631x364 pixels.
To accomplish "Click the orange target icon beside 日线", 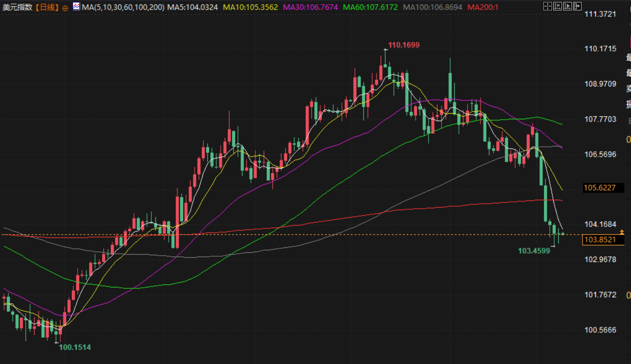I will point(65,8).
